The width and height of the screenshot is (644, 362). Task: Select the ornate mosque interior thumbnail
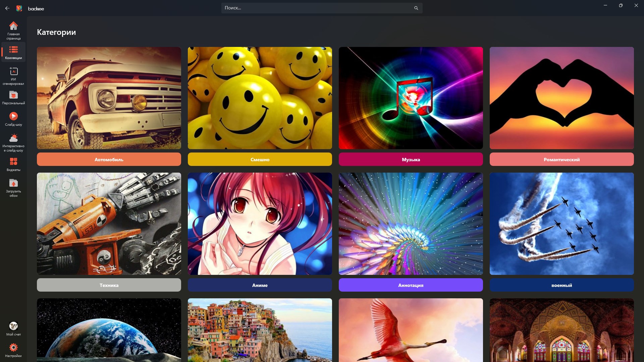click(562, 330)
